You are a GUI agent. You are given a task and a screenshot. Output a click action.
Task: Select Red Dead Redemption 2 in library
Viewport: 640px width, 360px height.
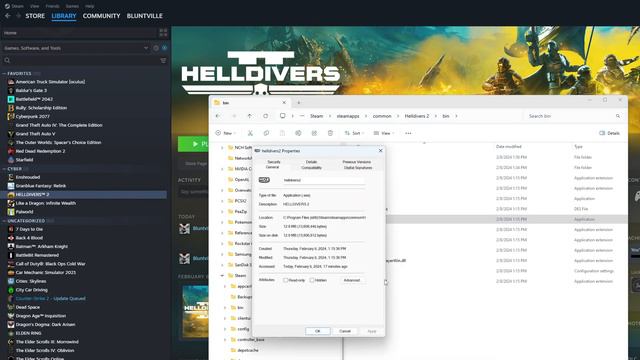pos(40,151)
